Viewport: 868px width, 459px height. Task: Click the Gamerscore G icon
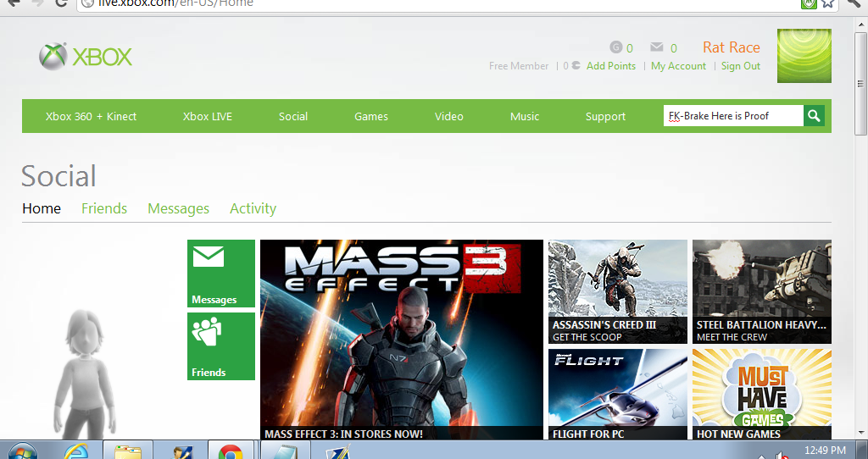coord(615,47)
